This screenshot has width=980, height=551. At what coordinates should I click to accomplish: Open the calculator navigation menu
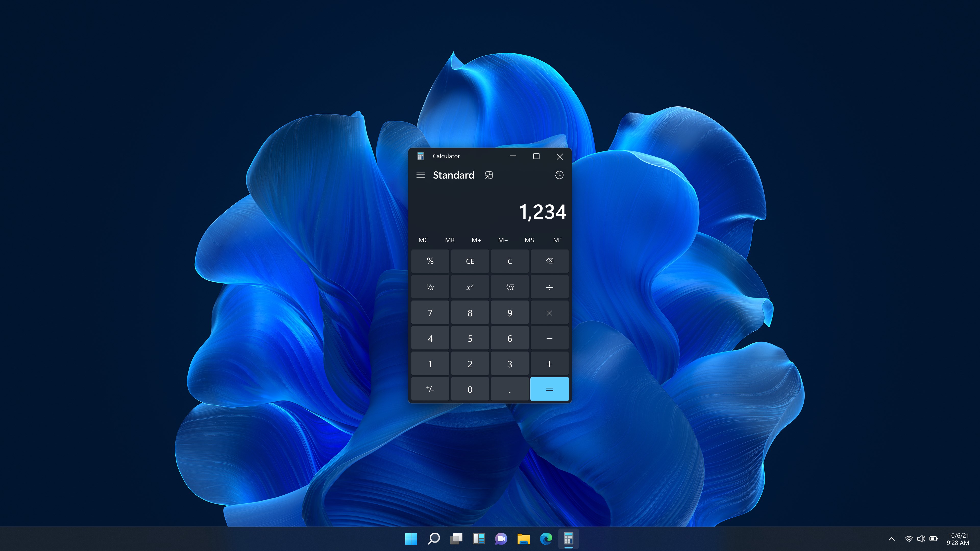coord(420,175)
